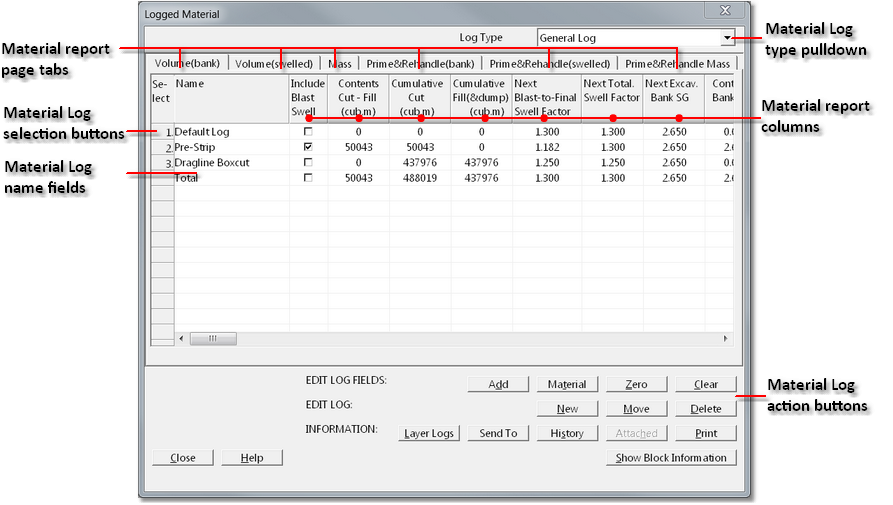Image resolution: width=893 pixels, height=505 pixels.
Task: Uncheck Include Blast Swell for Pre-Strip
Action: pyautogui.click(x=308, y=147)
